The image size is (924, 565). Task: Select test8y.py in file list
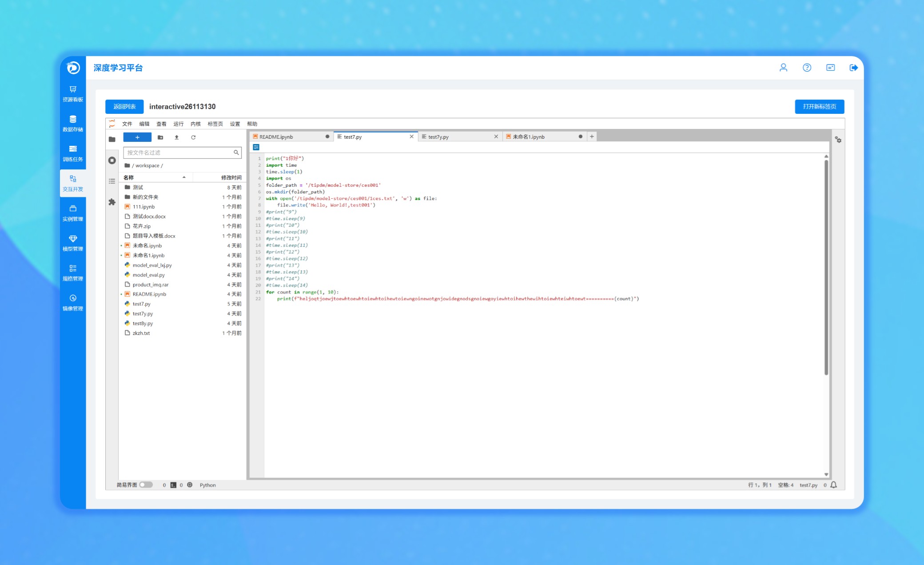click(x=182, y=323)
